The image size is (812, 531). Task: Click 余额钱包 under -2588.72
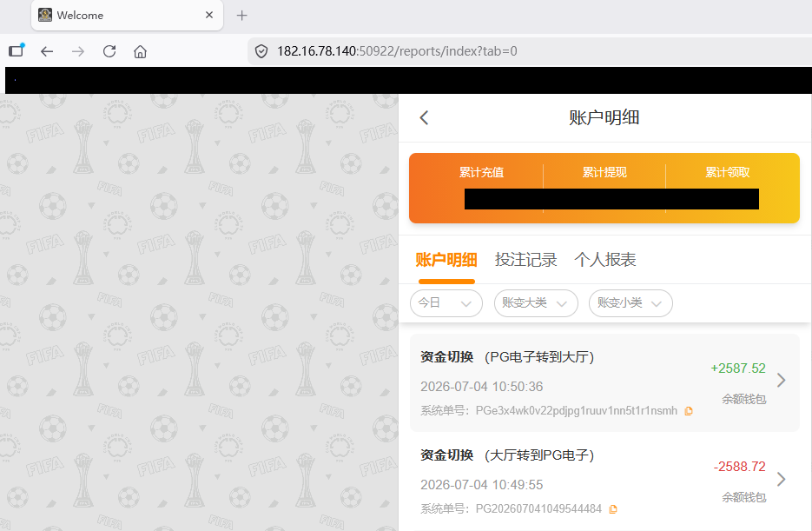point(744,498)
